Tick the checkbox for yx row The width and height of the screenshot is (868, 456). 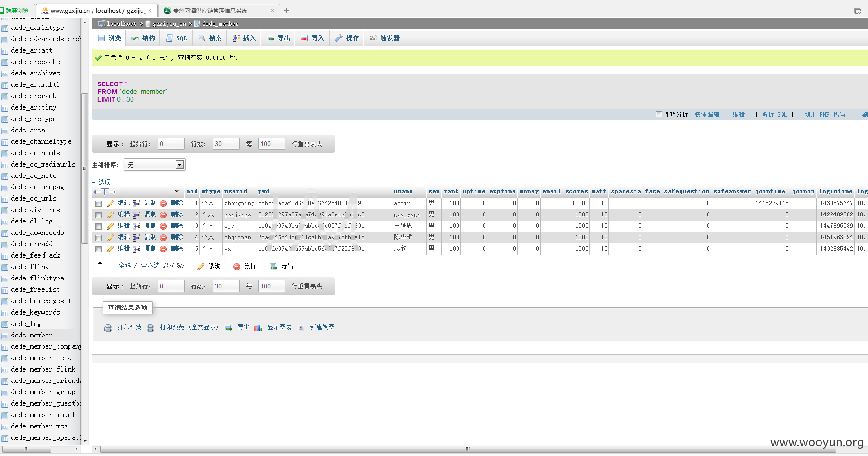coord(98,249)
